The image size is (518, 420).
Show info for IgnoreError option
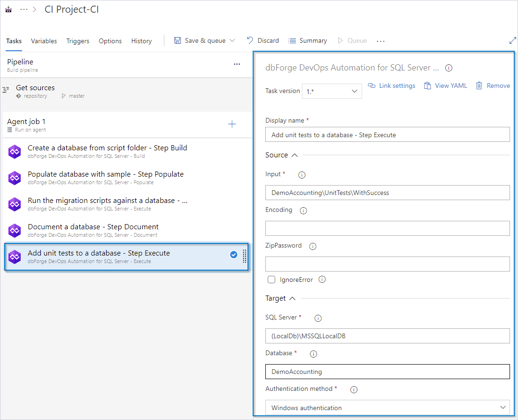[322, 280]
